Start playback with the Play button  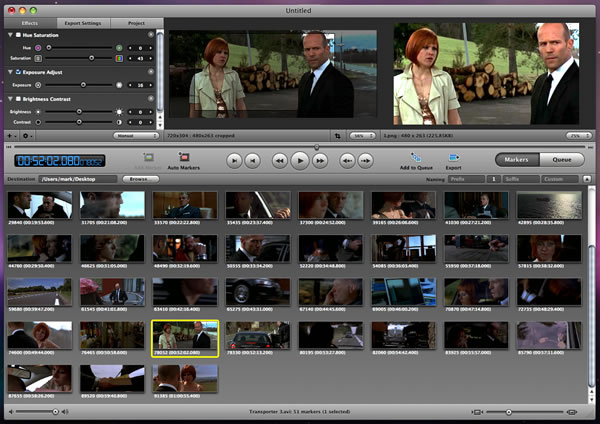pyautogui.click(x=300, y=161)
